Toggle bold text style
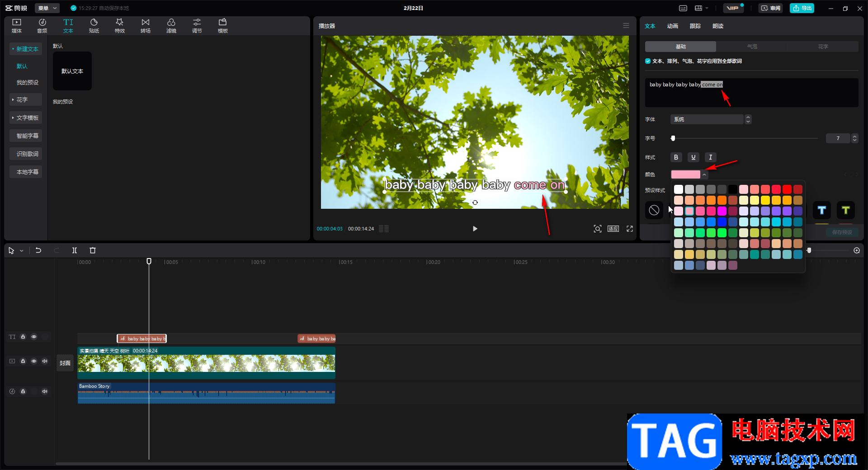Screen dimensions: 868x470 click(676, 157)
